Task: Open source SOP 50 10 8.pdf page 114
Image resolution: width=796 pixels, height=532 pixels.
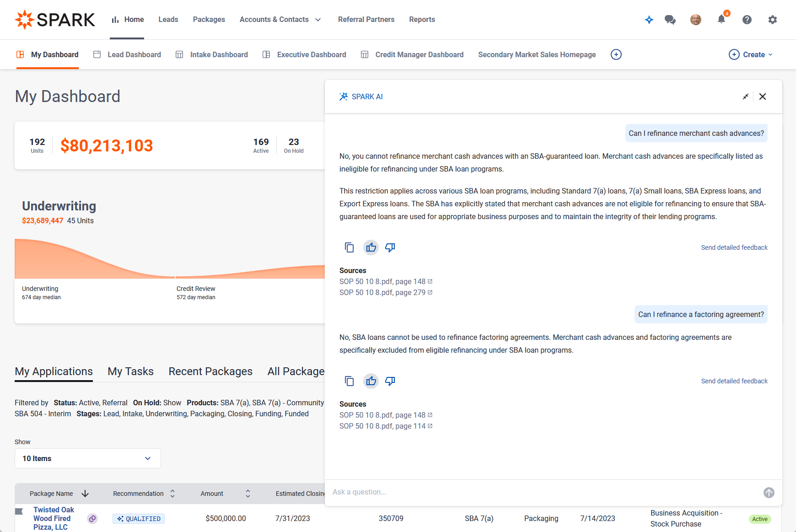Action: (x=386, y=426)
